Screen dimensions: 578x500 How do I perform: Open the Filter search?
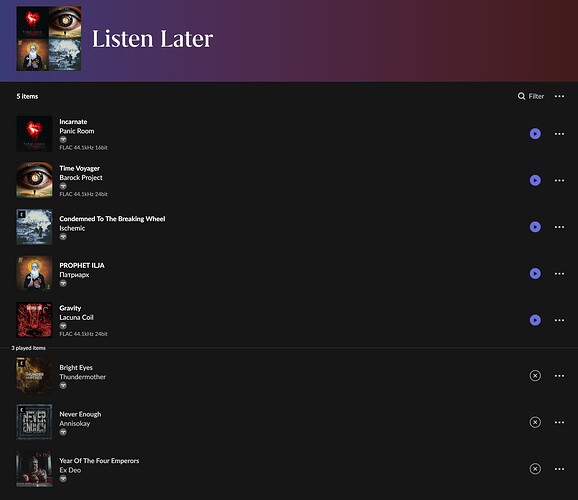tap(531, 96)
